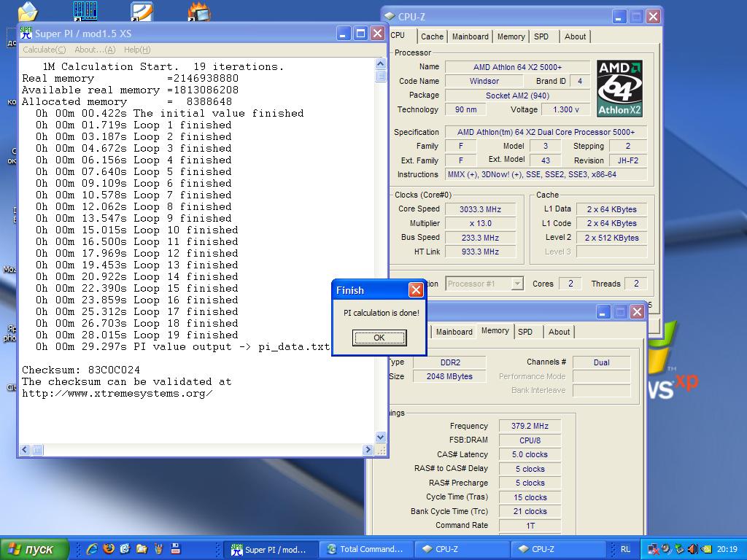Click the Core Speed 3033.3 MHz value
The width and height of the screenshot is (747, 560).
(480, 209)
